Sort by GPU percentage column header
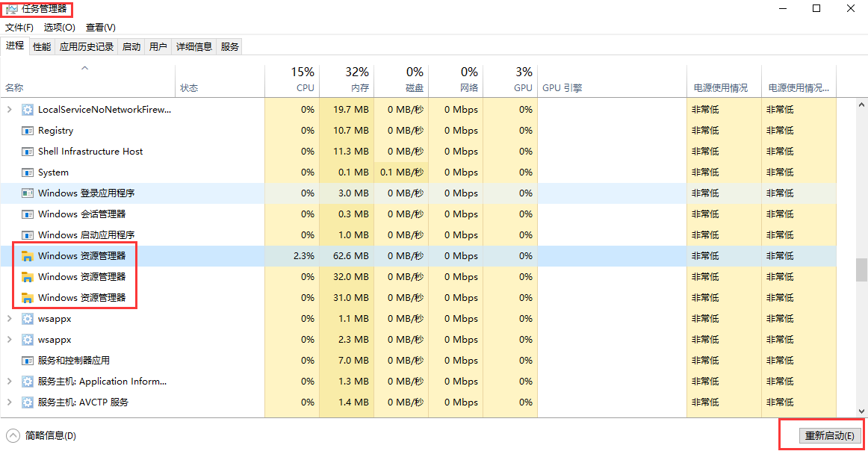The height and width of the screenshot is (454, 868). [x=510, y=81]
